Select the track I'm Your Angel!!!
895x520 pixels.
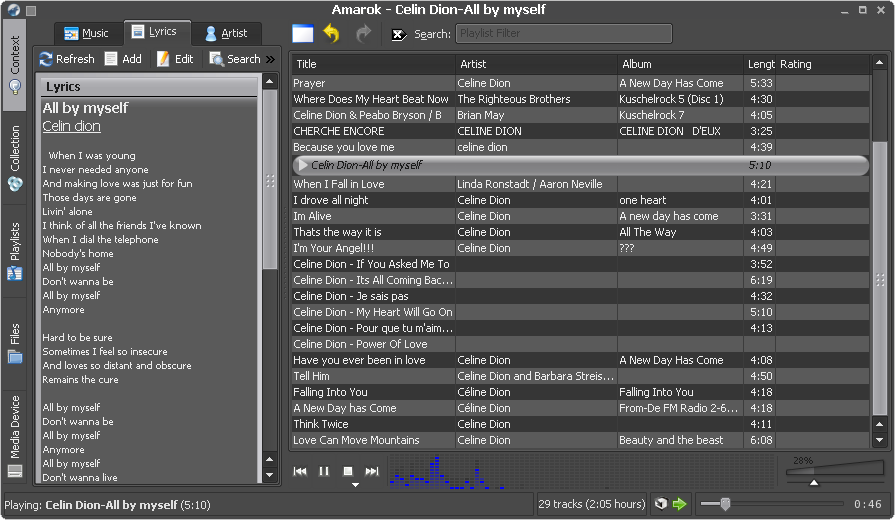click(580, 248)
